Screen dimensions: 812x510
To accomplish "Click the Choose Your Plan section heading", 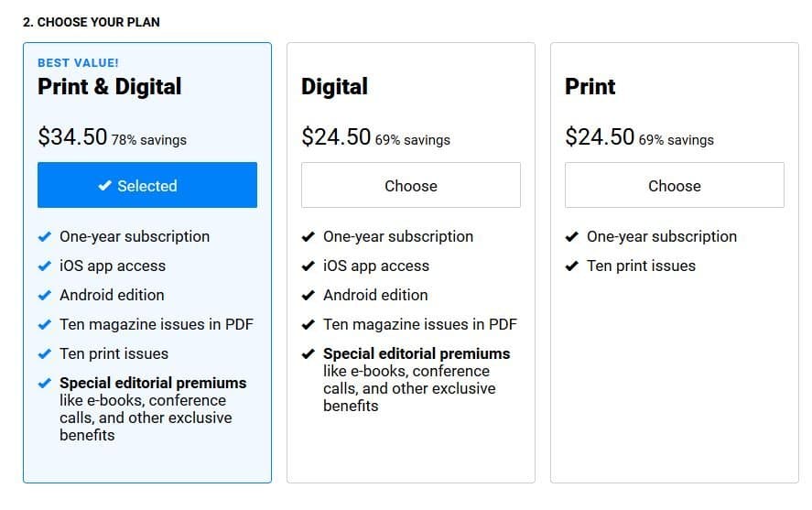I will [92, 22].
